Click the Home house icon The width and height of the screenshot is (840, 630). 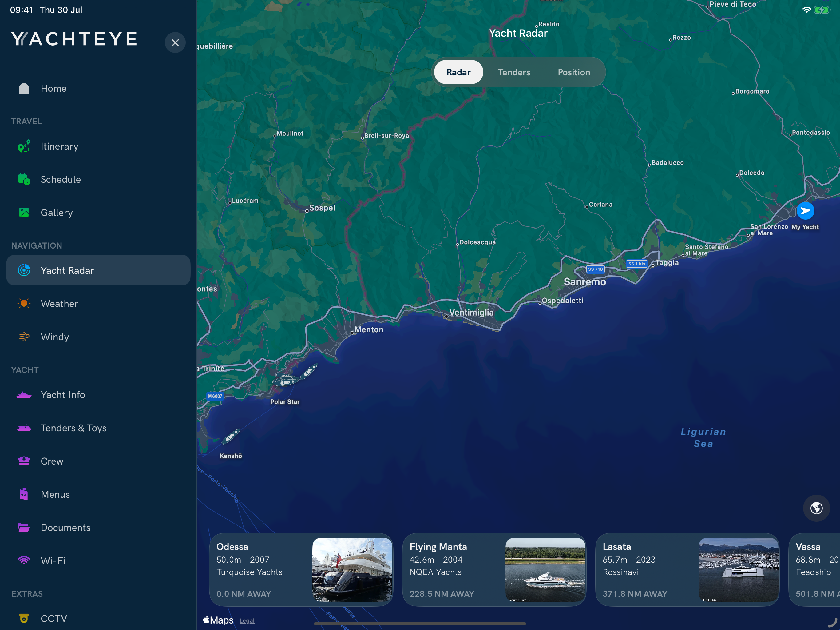[x=24, y=88]
